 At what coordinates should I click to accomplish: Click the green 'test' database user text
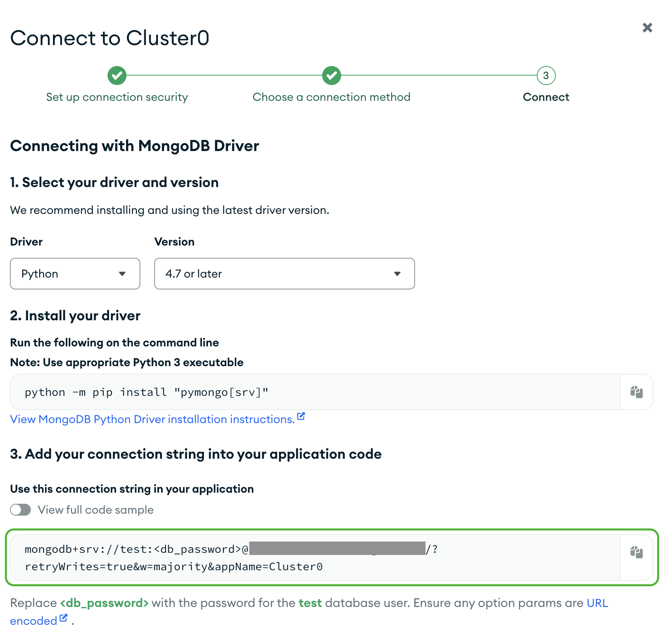[x=310, y=603]
